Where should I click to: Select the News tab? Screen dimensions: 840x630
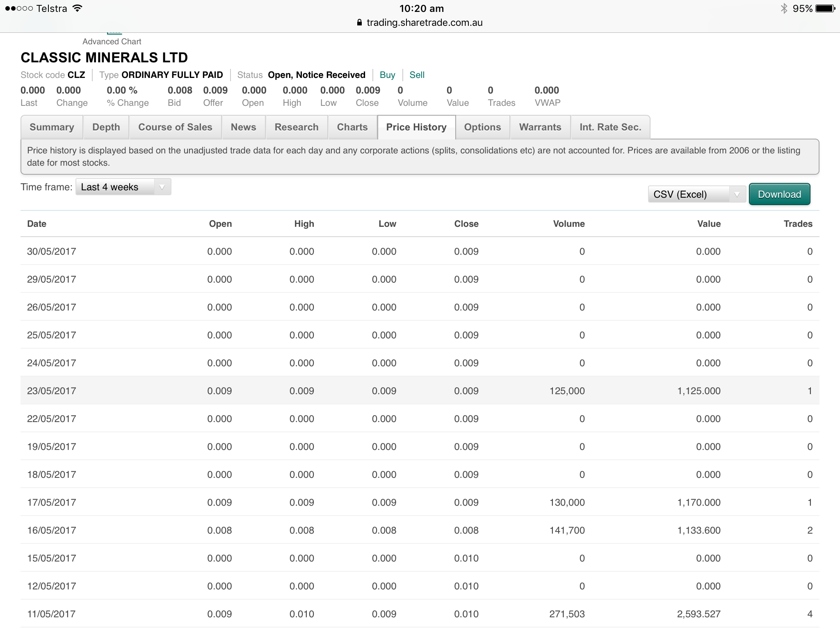point(243,127)
